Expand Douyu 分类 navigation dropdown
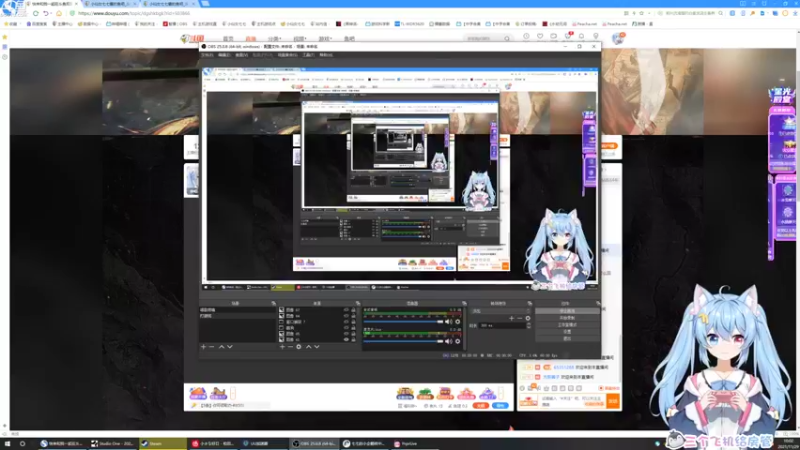The width and height of the screenshot is (800, 450). (274, 39)
